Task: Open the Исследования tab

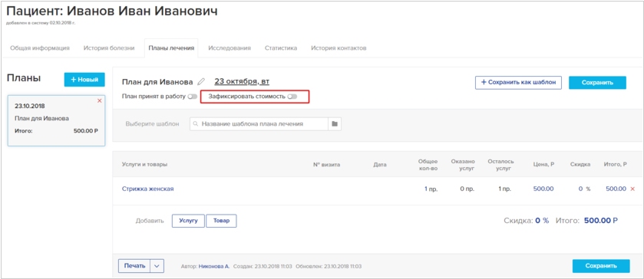Action: [230, 48]
